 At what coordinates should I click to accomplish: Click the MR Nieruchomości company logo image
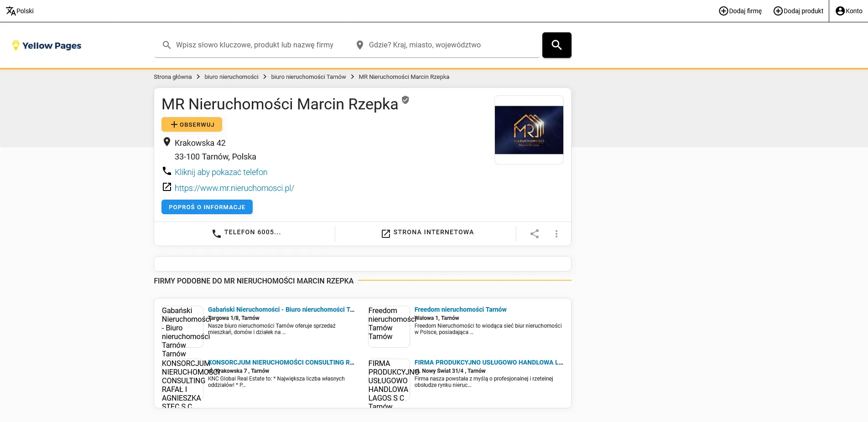point(529,130)
